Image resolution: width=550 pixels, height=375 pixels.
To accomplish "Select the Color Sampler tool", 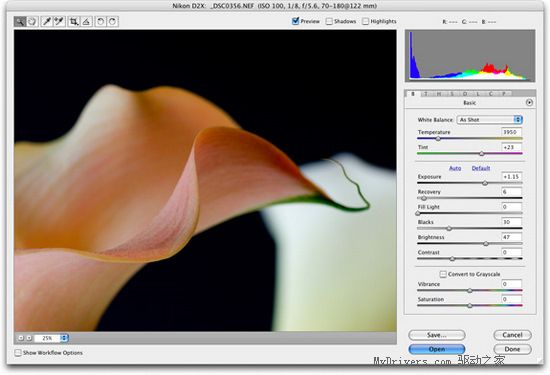I will pos(59,22).
